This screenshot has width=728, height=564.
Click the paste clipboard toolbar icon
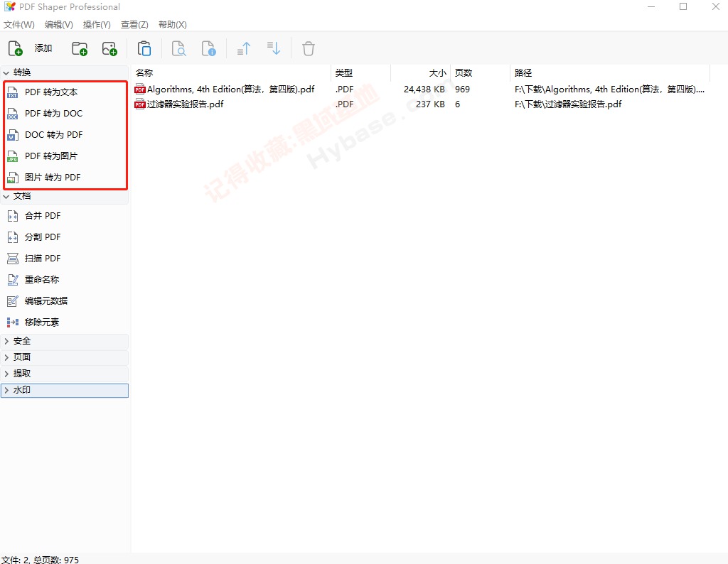tap(144, 48)
